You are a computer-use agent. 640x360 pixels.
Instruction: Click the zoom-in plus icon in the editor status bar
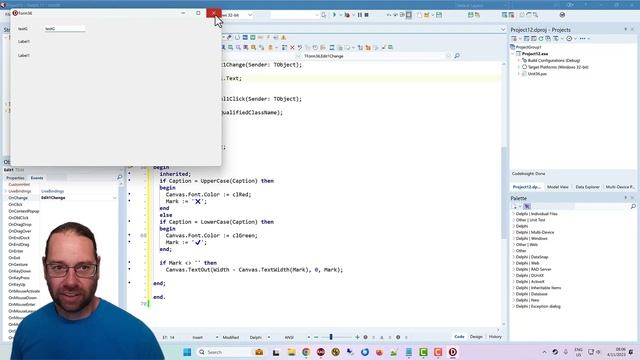357,337
